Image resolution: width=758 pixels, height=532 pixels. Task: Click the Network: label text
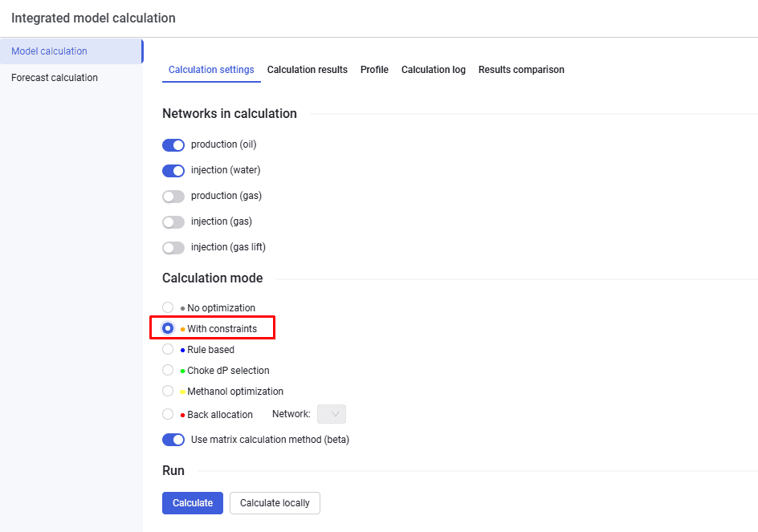(291, 414)
